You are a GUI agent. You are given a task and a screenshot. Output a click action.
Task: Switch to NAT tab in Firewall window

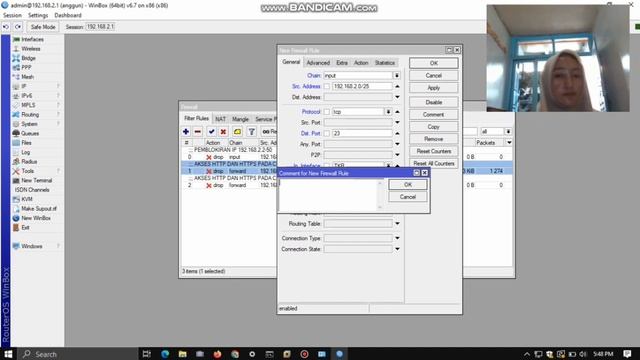click(x=220, y=119)
